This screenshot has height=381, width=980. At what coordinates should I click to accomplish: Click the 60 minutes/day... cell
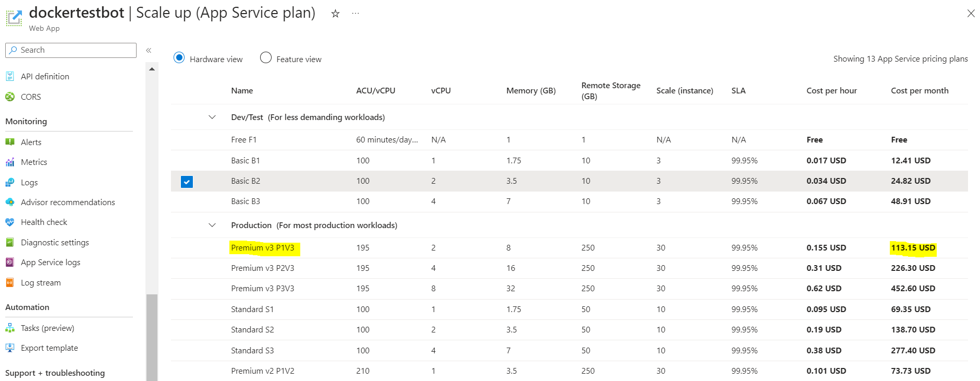387,139
